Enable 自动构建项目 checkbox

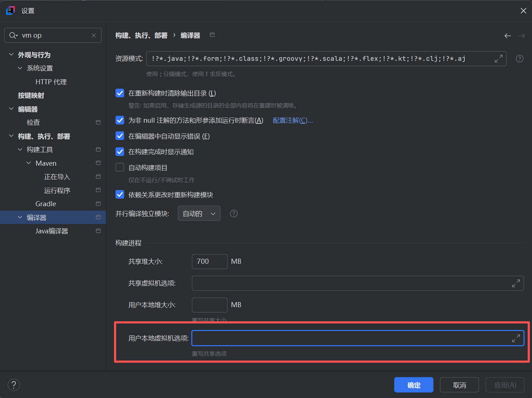tap(120, 167)
